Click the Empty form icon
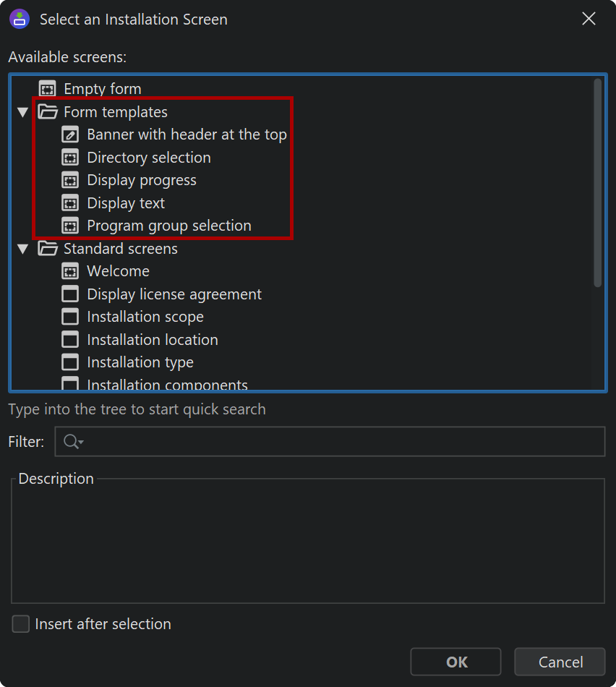This screenshot has width=616, height=687. click(47, 89)
